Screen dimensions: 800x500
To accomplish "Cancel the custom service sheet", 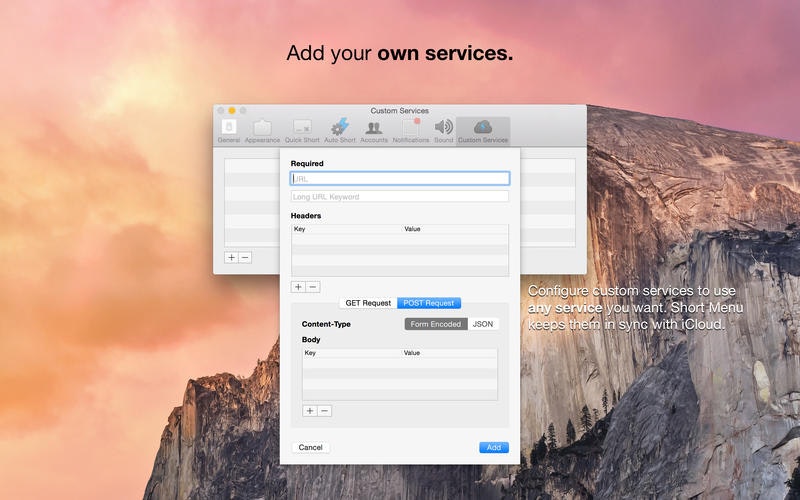I will [x=310, y=447].
